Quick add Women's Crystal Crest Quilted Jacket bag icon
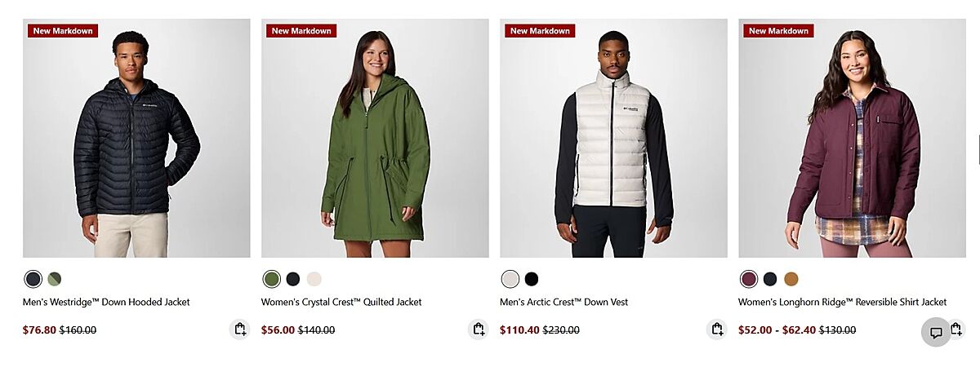 pos(479,330)
